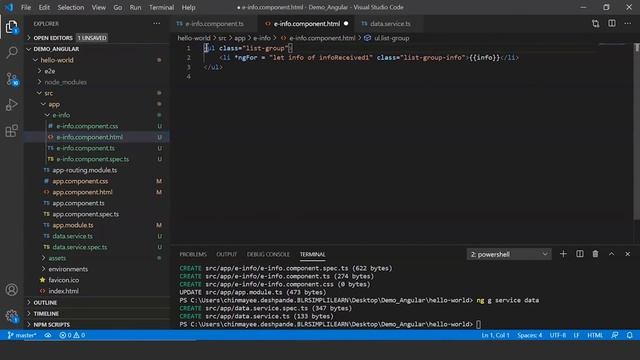
Task: Open index.html in the explorer
Action: [63, 291]
